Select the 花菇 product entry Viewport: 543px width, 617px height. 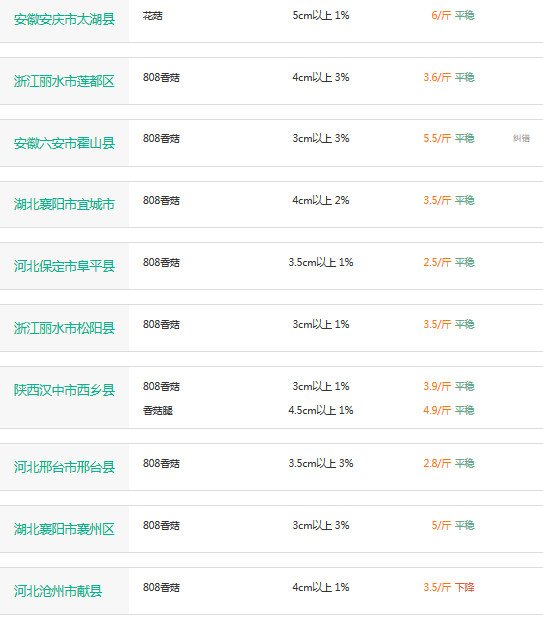(x=153, y=16)
